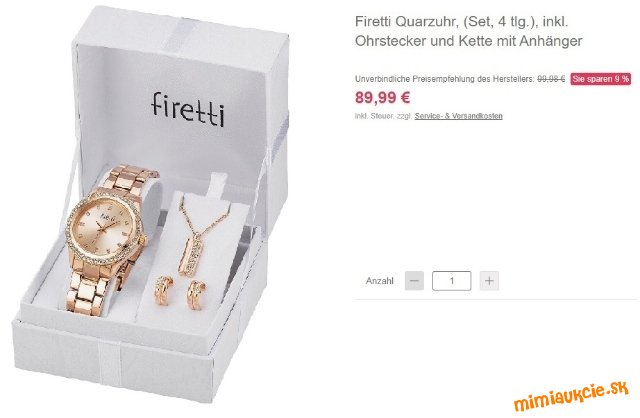Click the crossed-out 99,98 € original price
The height and width of the screenshot is (418, 640).
pos(551,79)
